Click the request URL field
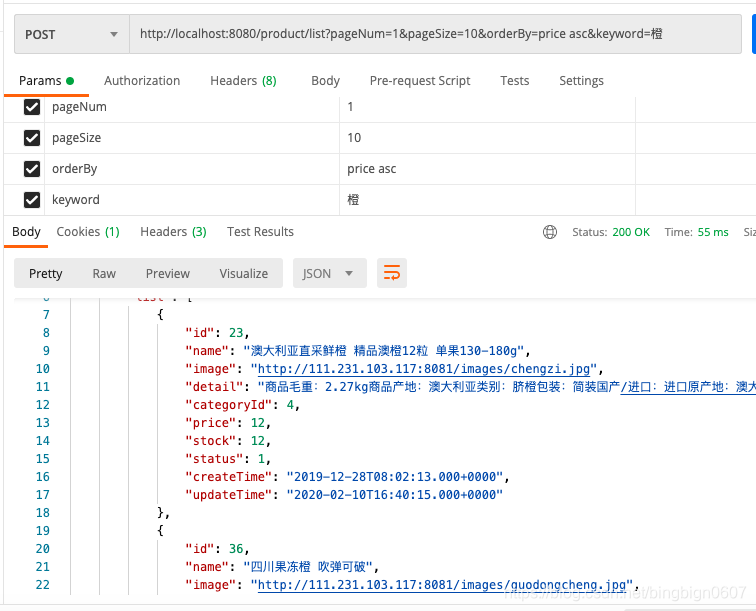756x611 pixels. 435,34
